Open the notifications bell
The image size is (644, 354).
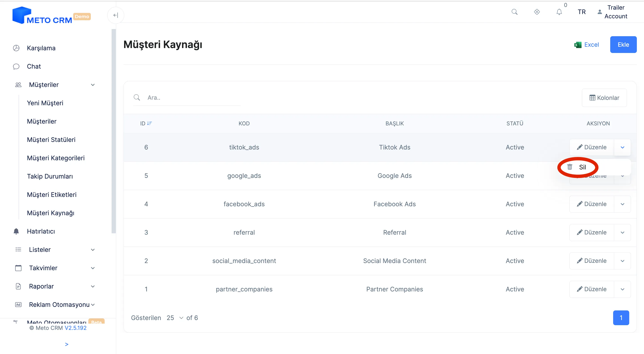pyautogui.click(x=559, y=12)
